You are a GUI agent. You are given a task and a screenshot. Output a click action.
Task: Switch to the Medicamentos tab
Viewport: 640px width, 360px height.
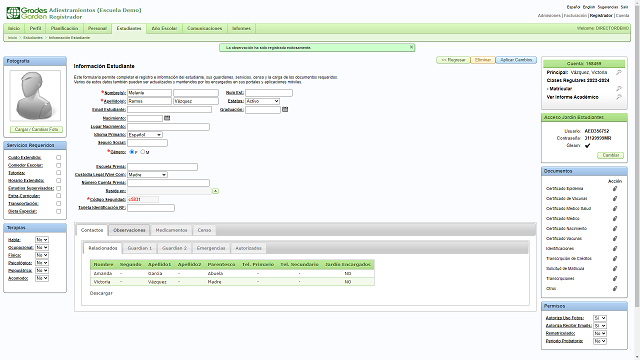(x=171, y=230)
